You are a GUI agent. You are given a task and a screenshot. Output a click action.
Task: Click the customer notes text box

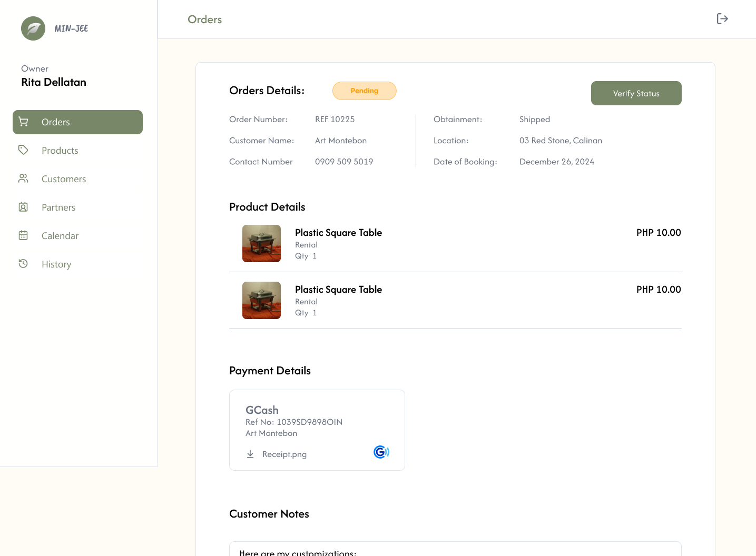pyautogui.click(x=455, y=549)
